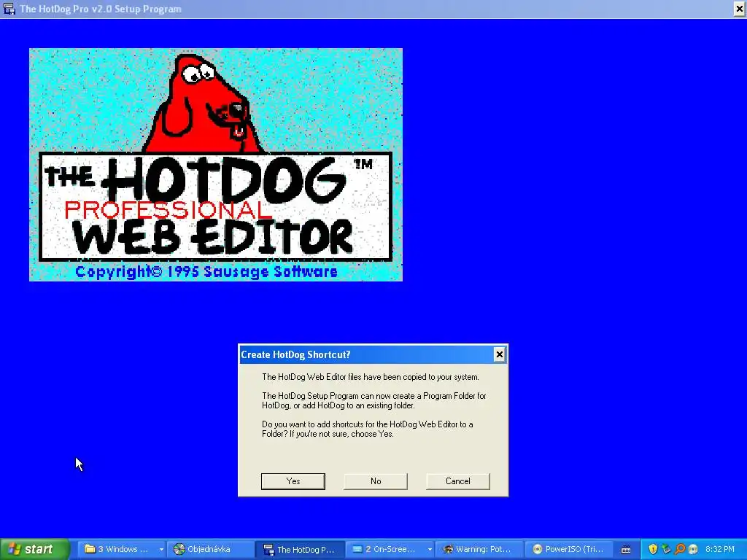Close the Create HotDog Shortcut dialog
The height and width of the screenshot is (560, 747).
(499, 354)
